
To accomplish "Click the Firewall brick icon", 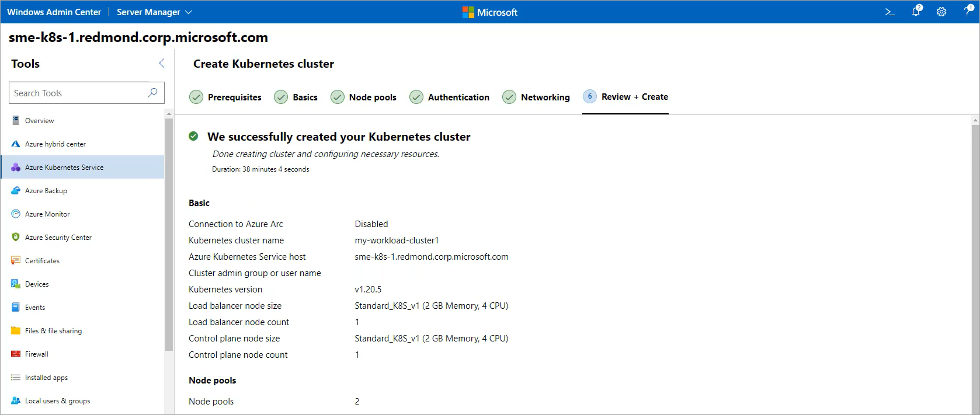I will [x=16, y=354].
